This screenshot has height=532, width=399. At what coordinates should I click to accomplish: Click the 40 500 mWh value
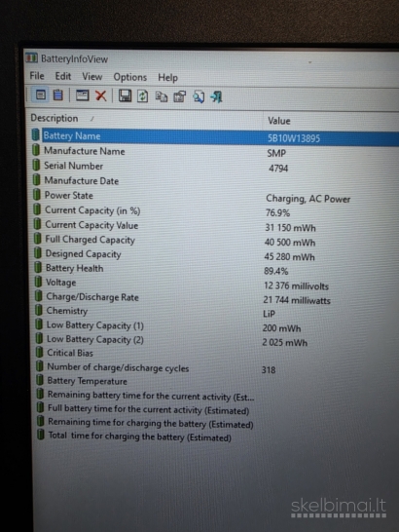(x=290, y=243)
